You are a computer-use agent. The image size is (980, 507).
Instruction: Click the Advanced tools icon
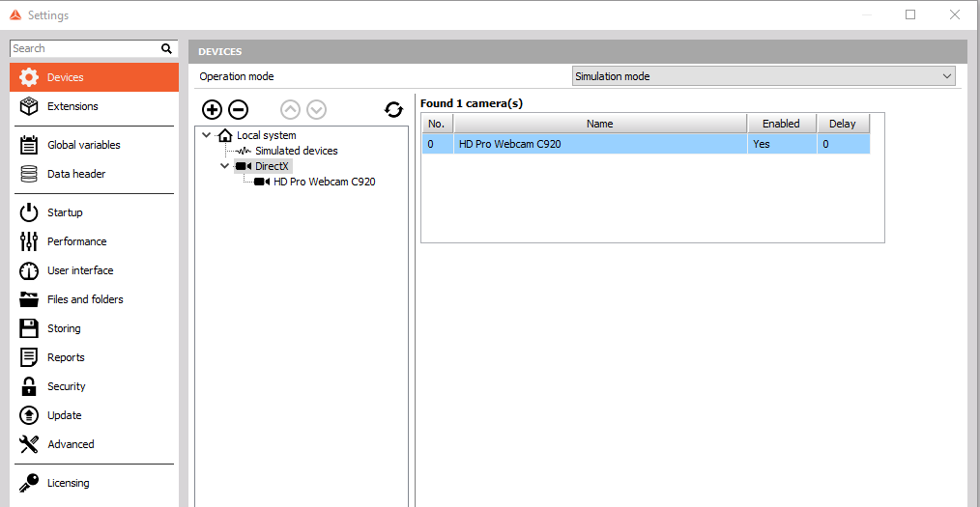(x=29, y=444)
